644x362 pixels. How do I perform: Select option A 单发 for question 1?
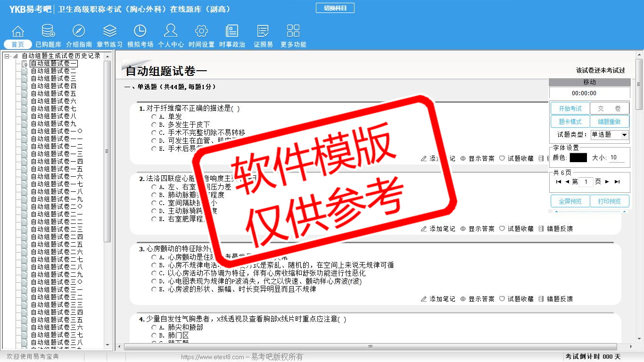[154, 116]
